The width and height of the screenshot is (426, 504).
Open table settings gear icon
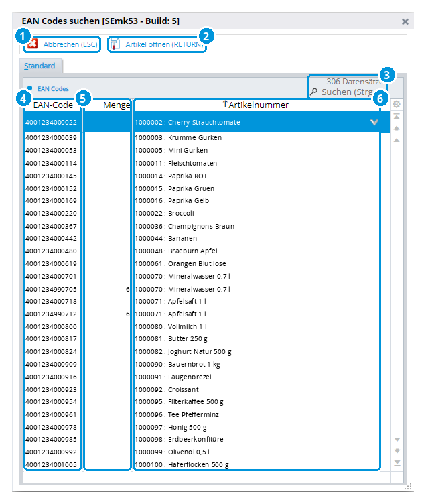pos(397,104)
